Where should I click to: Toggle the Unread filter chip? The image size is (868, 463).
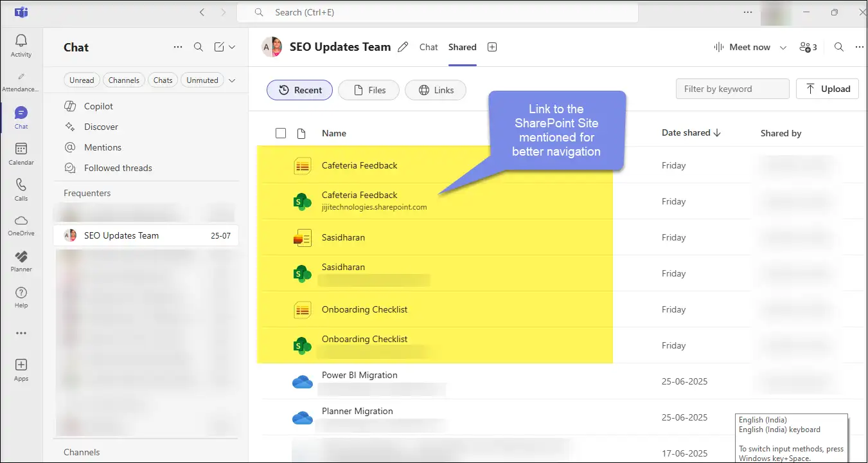point(82,80)
